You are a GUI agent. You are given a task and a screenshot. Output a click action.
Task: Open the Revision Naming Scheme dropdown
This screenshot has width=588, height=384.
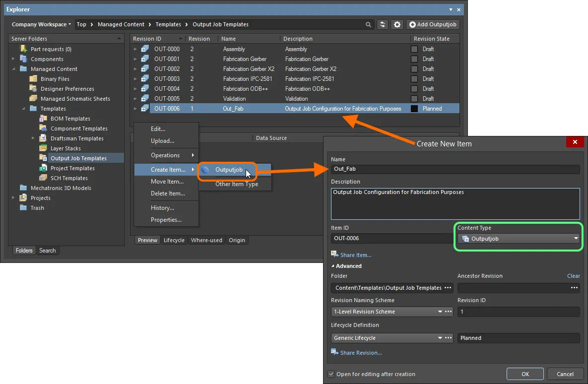(440, 312)
